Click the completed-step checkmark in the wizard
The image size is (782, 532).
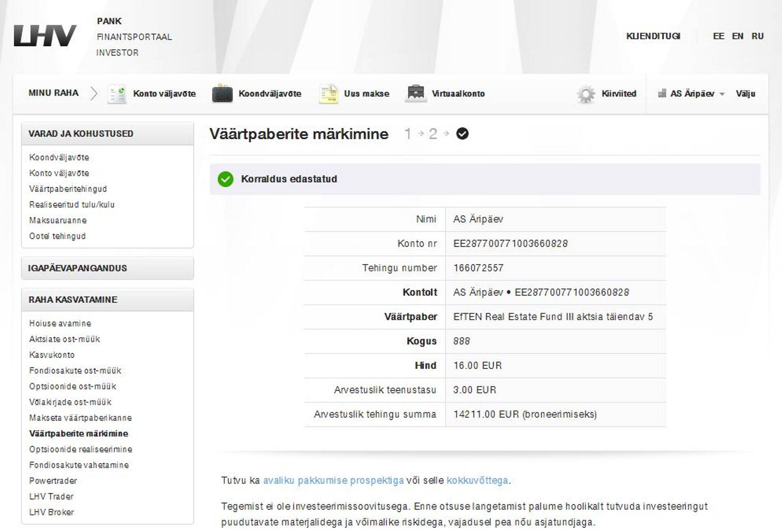point(461,133)
